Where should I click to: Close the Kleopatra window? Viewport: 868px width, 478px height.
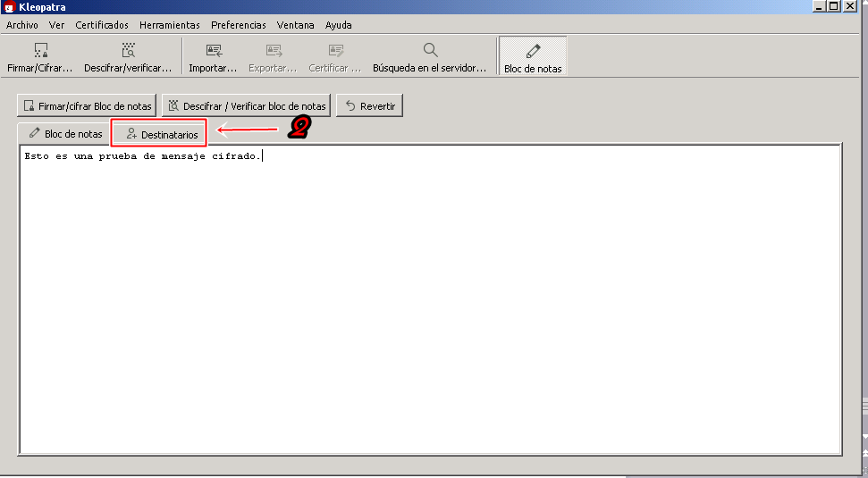pos(850,6)
